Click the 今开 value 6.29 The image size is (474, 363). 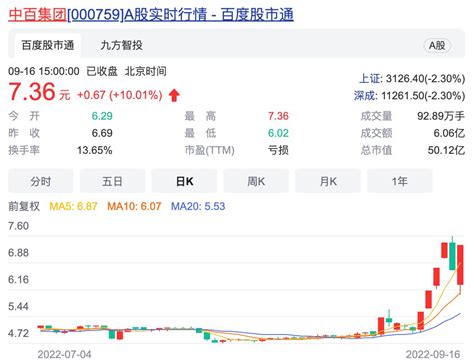[x=102, y=116]
